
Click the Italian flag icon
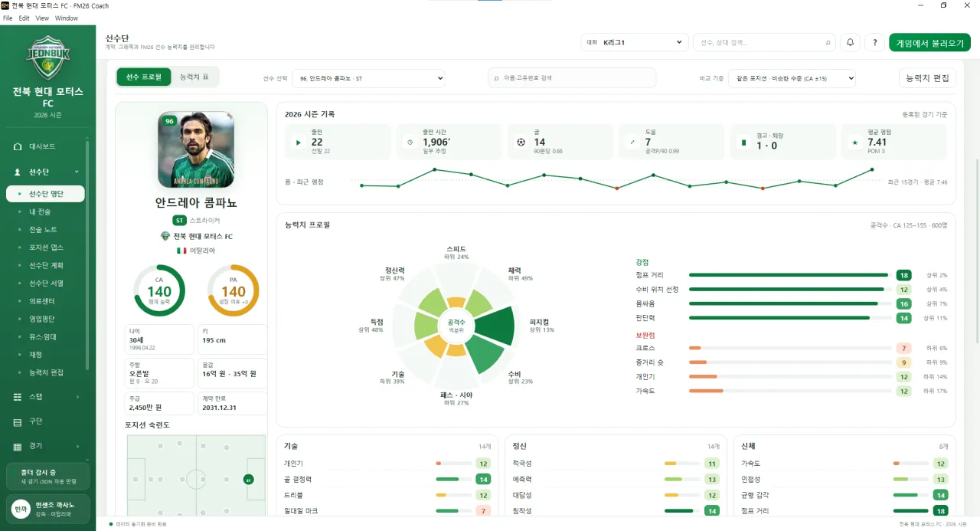point(181,251)
